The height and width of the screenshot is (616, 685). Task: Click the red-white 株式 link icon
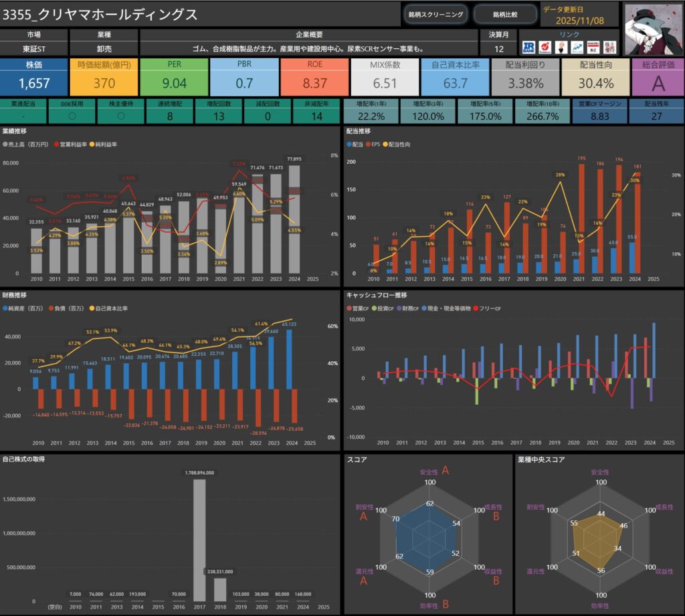pos(592,47)
